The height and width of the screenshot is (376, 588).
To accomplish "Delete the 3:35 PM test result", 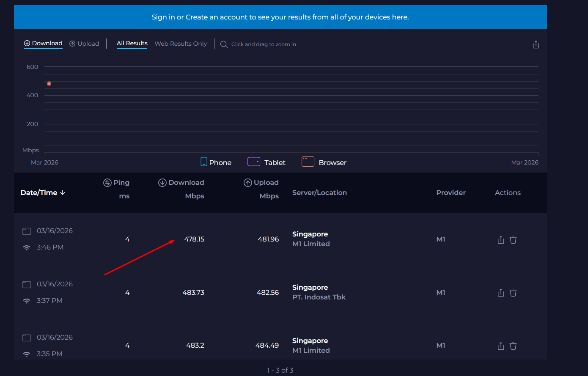I will coord(513,346).
